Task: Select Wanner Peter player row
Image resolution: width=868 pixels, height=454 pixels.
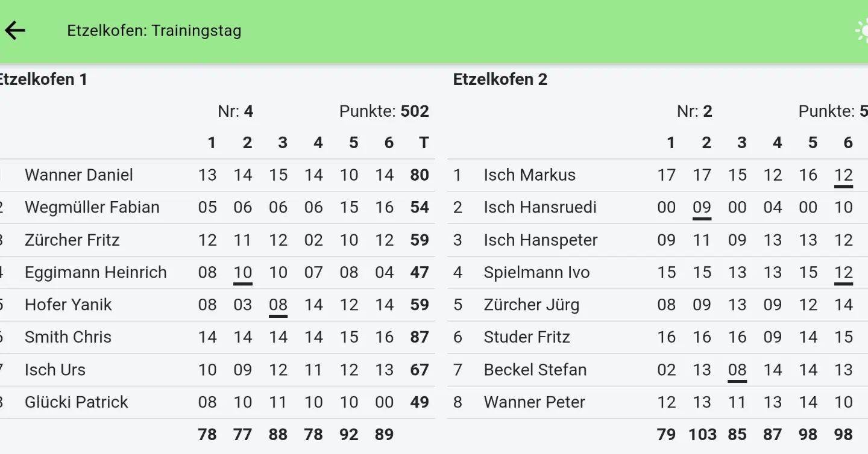Action: [x=534, y=402]
